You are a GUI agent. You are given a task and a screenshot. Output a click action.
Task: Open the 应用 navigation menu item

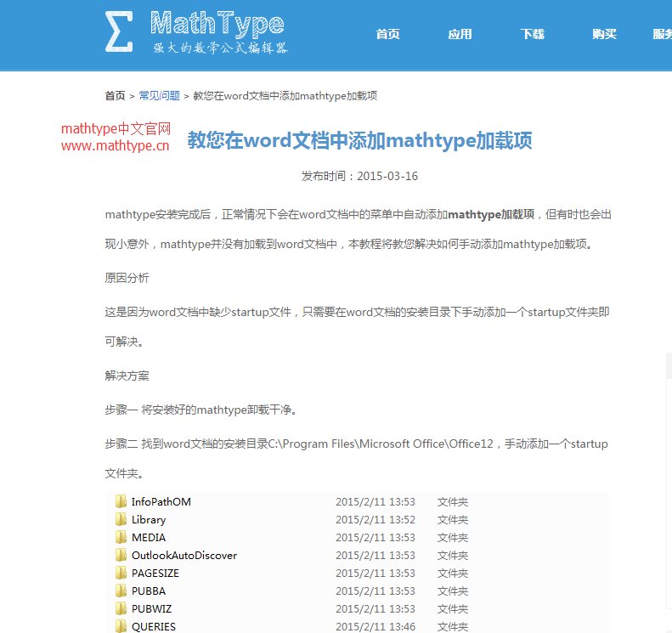click(x=460, y=34)
